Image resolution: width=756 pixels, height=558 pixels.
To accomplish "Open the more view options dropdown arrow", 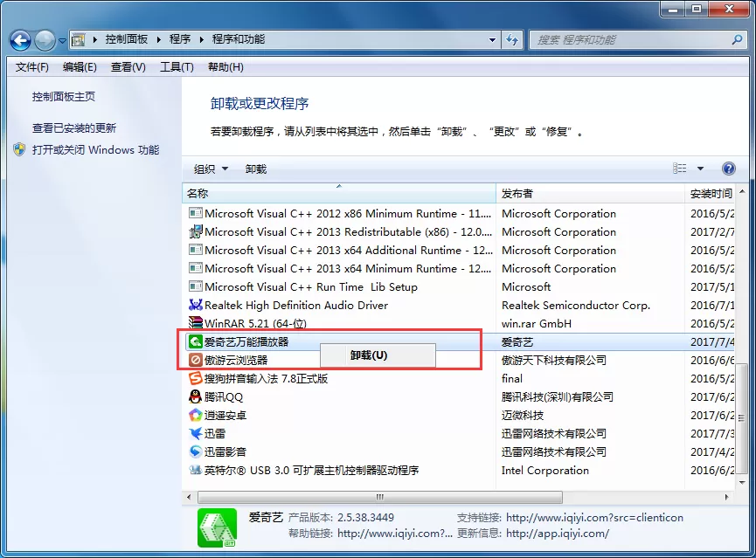I will pyautogui.click(x=701, y=169).
